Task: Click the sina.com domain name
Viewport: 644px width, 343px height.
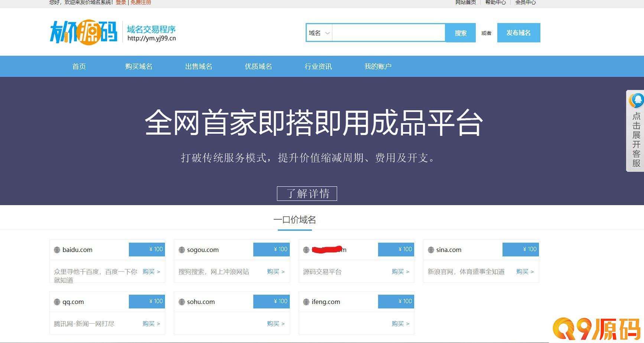Action: [x=449, y=250]
